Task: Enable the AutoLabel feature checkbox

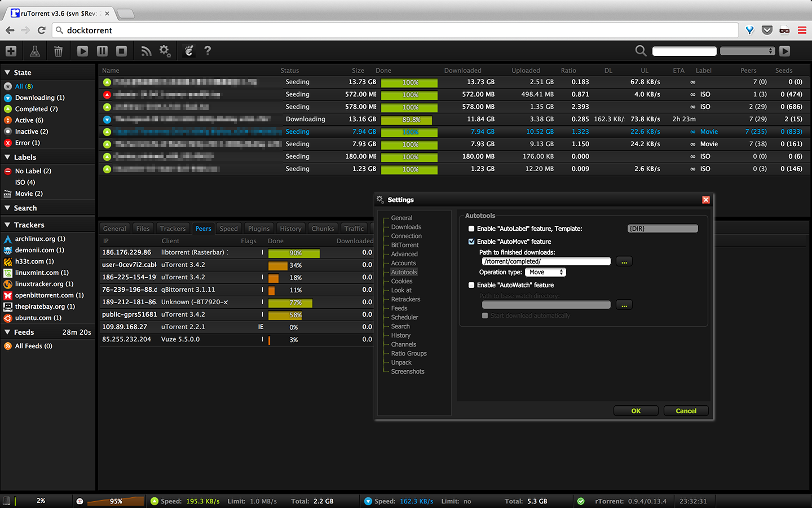Action: pos(471,229)
